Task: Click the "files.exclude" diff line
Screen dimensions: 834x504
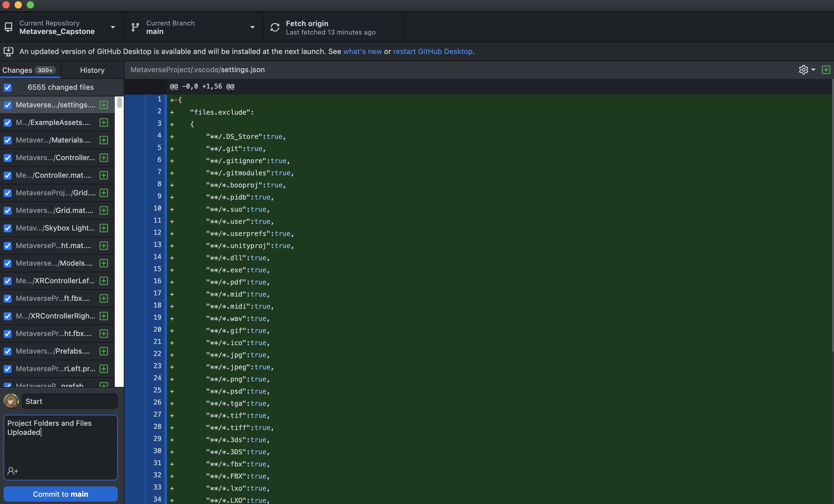Action: (x=500, y=112)
